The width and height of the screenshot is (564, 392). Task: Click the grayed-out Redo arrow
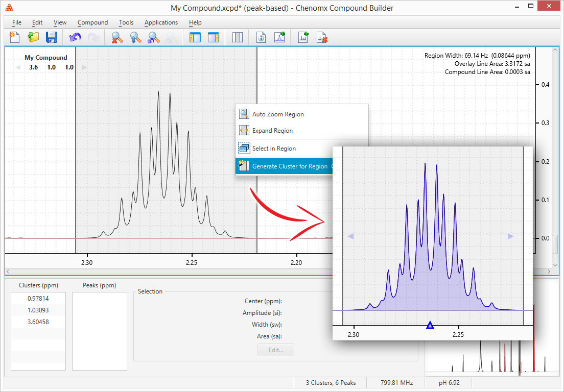(x=93, y=37)
